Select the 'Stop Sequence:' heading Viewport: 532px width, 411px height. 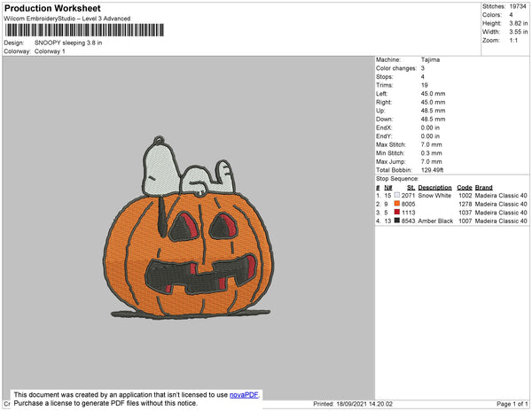point(397,179)
